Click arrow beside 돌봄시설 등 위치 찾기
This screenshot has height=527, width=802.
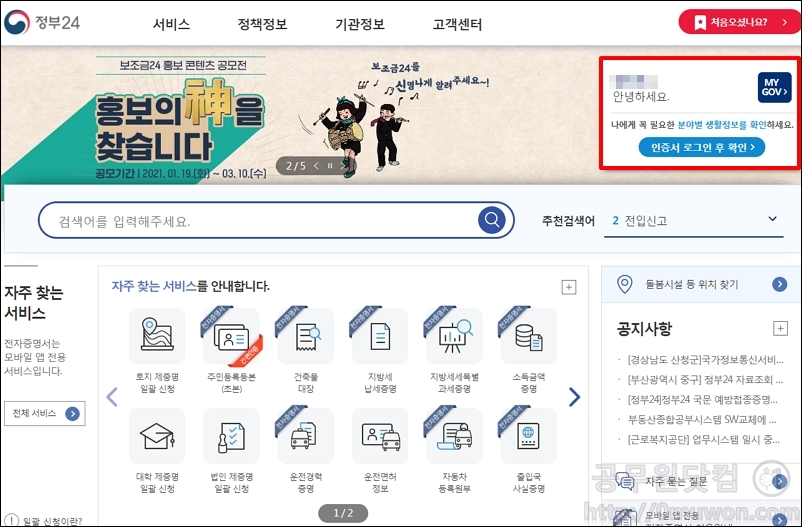pyautogui.click(x=779, y=284)
